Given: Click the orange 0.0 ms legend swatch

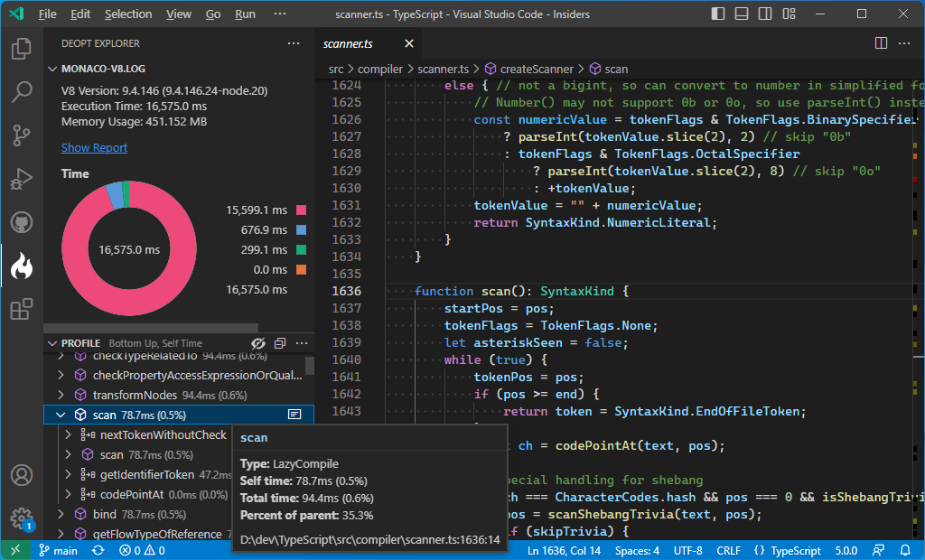Looking at the screenshot, I should pyautogui.click(x=301, y=270).
